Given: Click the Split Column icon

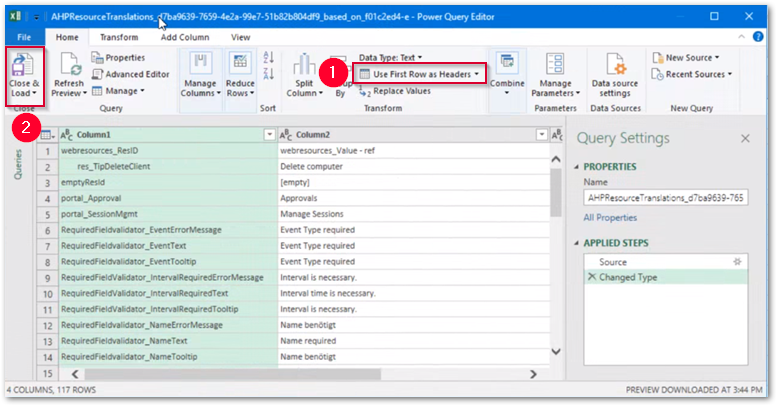Looking at the screenshot, I should click(x=304, y=65).
